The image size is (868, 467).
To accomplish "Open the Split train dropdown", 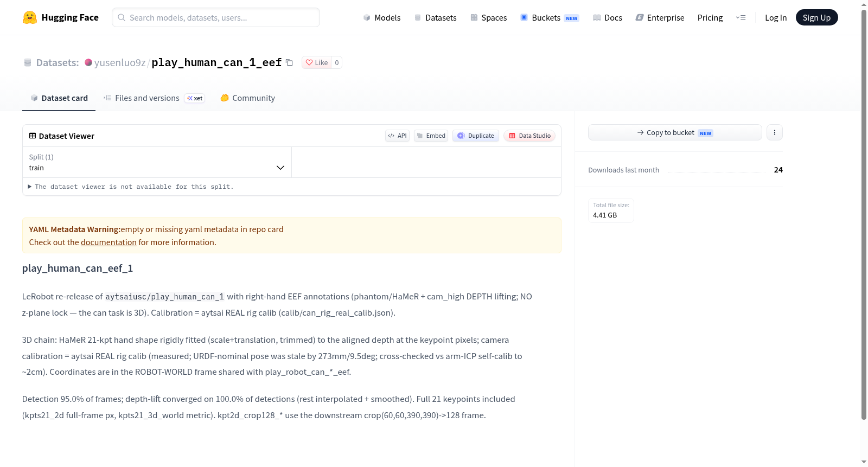I will (157, 162).
